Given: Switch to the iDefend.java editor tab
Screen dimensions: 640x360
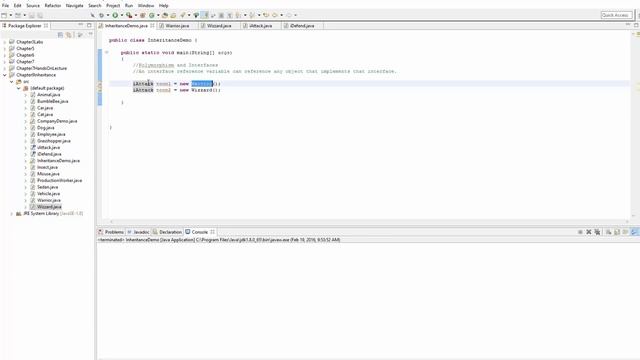Looking at the screenshot, I should 302,26.
